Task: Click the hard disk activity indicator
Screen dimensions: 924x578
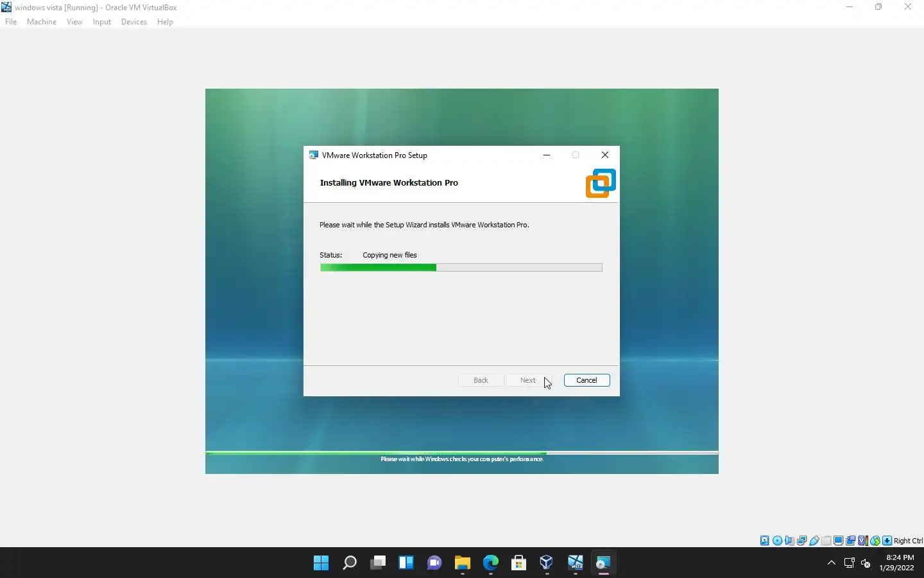Action: [x=765, y=541]
